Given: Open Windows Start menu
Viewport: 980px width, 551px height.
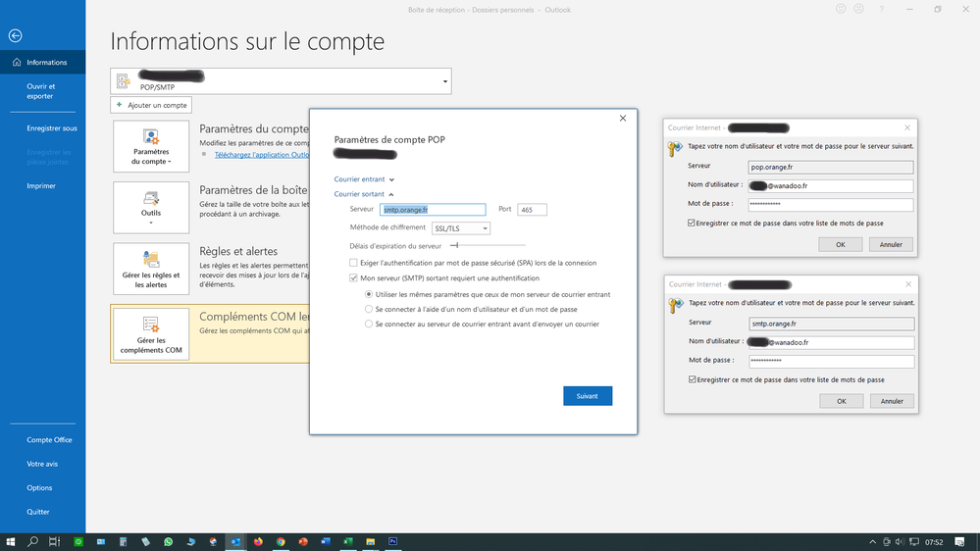Looking at the screenshot, I should click(x=10, y=541).
